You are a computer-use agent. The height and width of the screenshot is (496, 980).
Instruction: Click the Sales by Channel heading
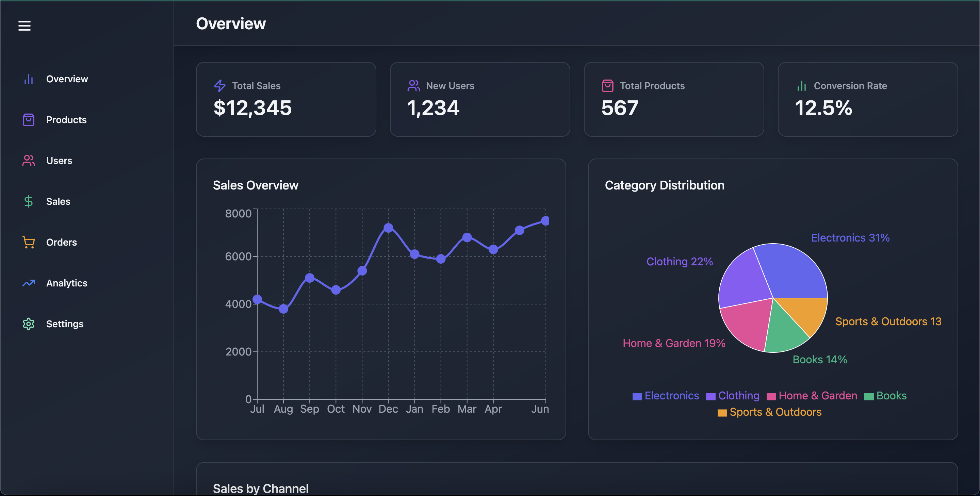pos(261,489)
